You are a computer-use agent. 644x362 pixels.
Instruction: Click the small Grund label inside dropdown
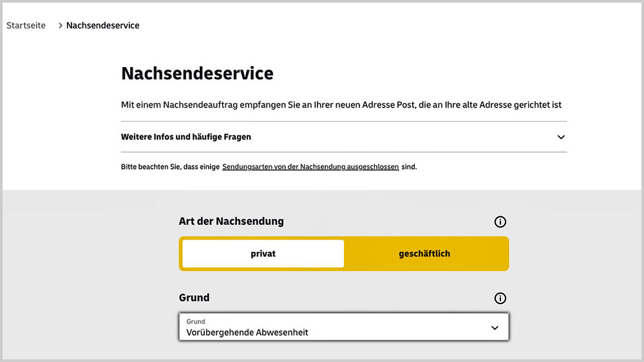point(196,321)
